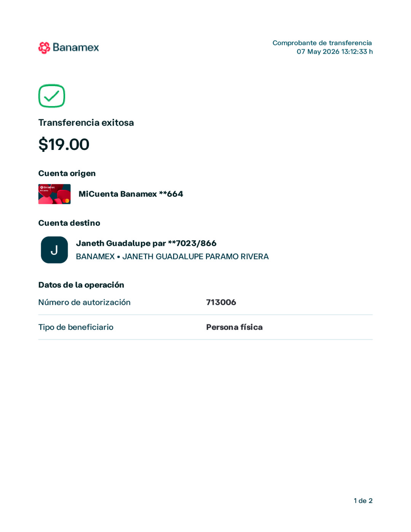Click the $19.00 transfer amount

tap(64, 144)
